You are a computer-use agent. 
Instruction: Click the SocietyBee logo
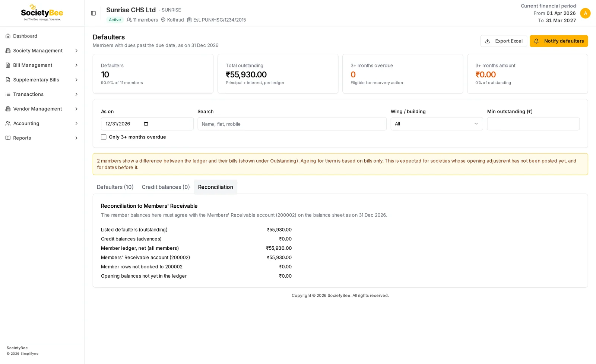click(x=42, y=13)
